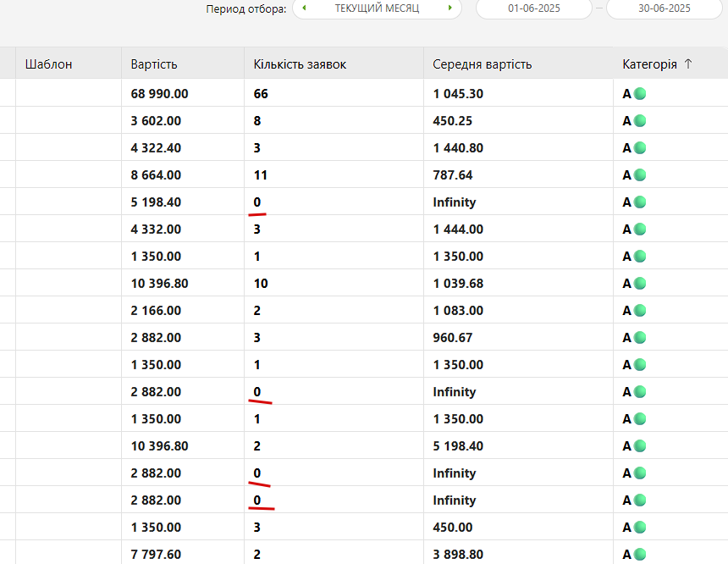Edit start date field 01-06-2025
728x564 pixels.
point(534,8)
